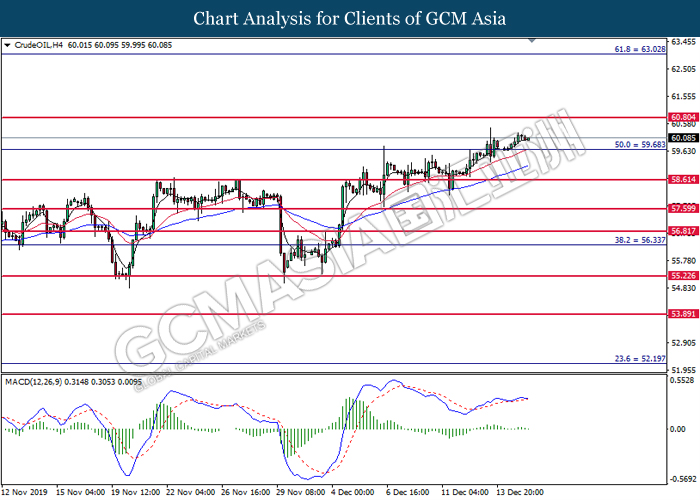Select the red 58.614 price level tag
700x500 pixels.
click(x=683, y=180)
